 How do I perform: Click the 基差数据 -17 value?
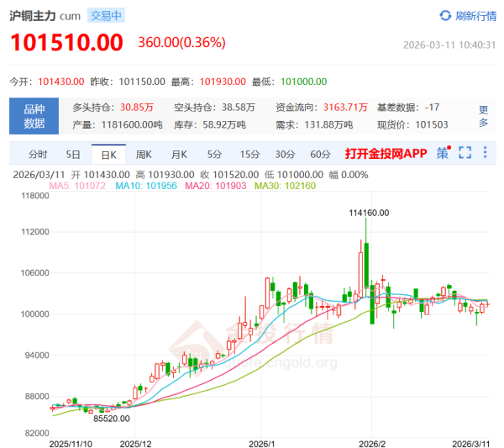(x=432, y=108)
